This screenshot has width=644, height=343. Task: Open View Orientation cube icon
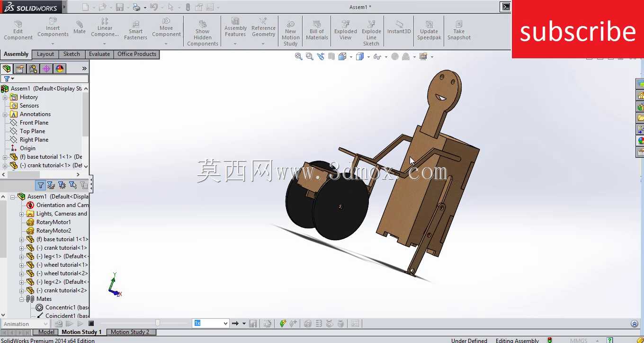point(342,56)
